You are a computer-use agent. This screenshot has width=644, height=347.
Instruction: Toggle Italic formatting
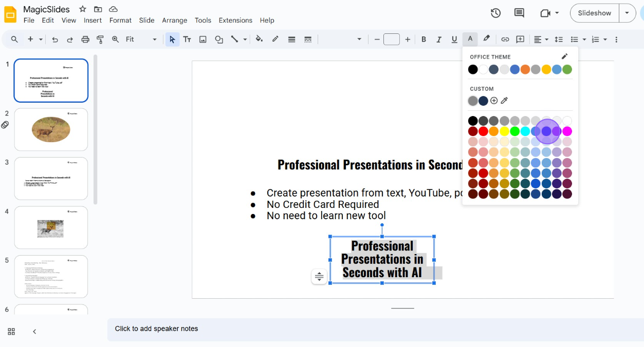click(x=439, y=40)
